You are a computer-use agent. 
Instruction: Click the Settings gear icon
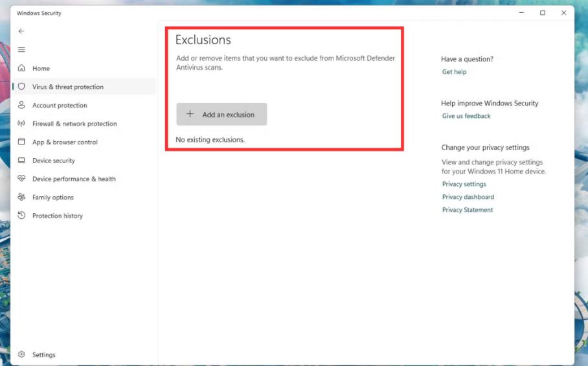point(21,354)
